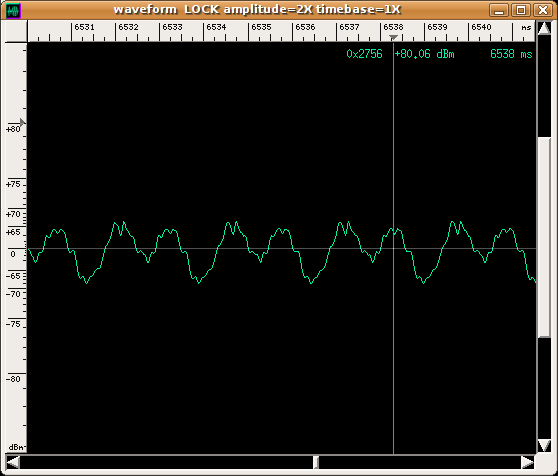Screen dimensions: 558x476
Task: Click the horizontal scrollbar right arrow
Action: tap(528, 462)
